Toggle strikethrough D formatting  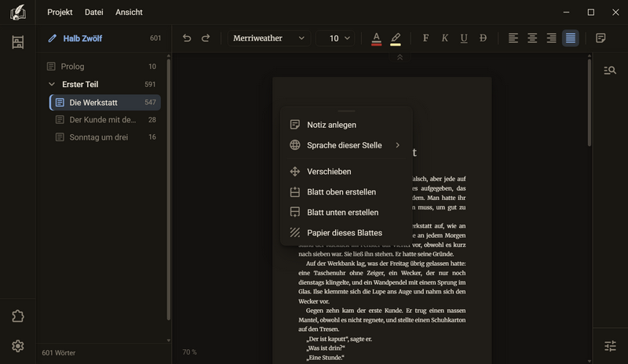(x=483, y=38)
